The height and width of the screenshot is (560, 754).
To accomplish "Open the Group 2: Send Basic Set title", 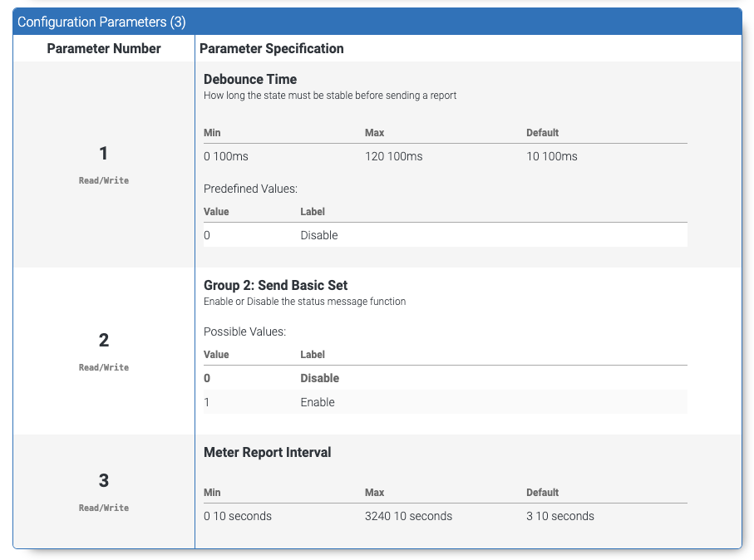I will [x=275, y=286].
